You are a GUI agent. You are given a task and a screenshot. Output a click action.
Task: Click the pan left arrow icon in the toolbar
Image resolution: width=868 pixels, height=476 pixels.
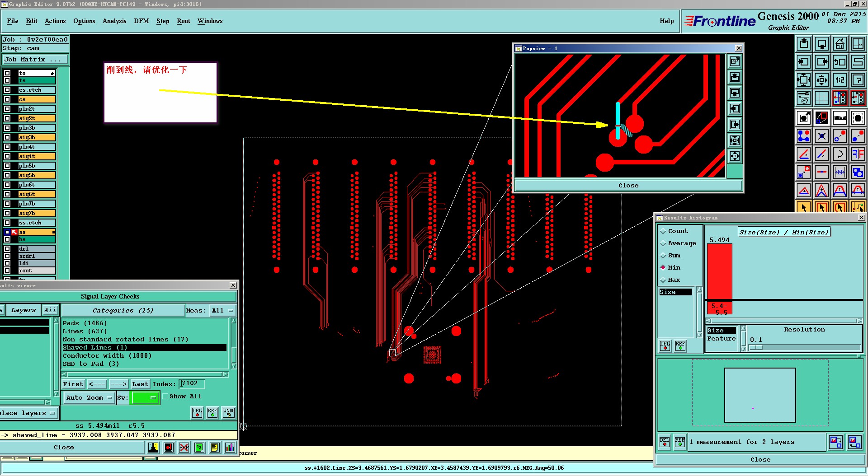[x=803, y=62]
